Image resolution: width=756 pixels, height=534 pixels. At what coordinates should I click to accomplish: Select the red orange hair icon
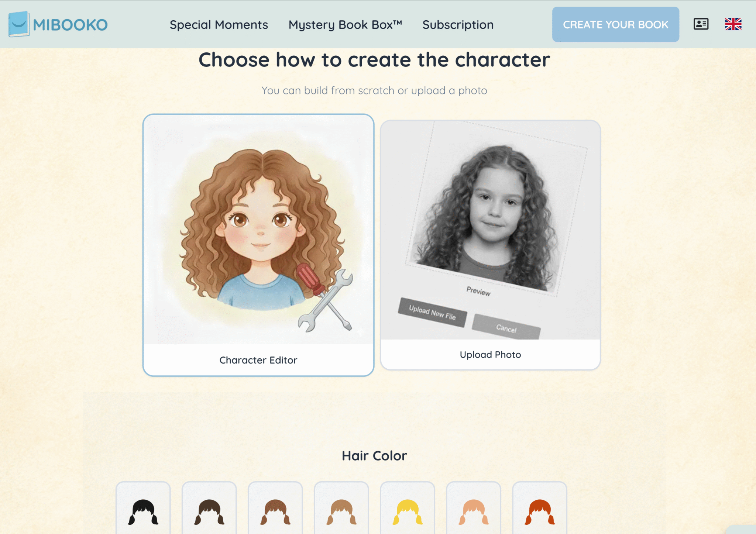click(x=540, y=511)
